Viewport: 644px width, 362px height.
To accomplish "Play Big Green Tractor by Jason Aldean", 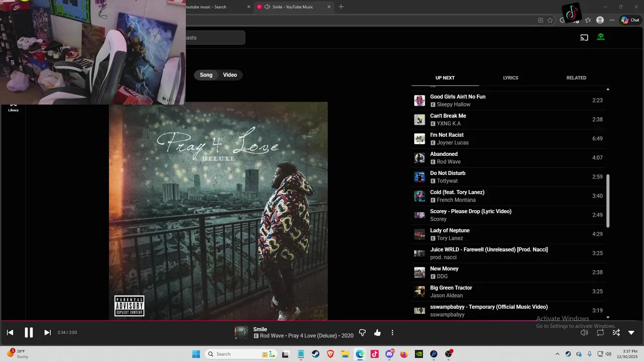I will pos(509,292).
